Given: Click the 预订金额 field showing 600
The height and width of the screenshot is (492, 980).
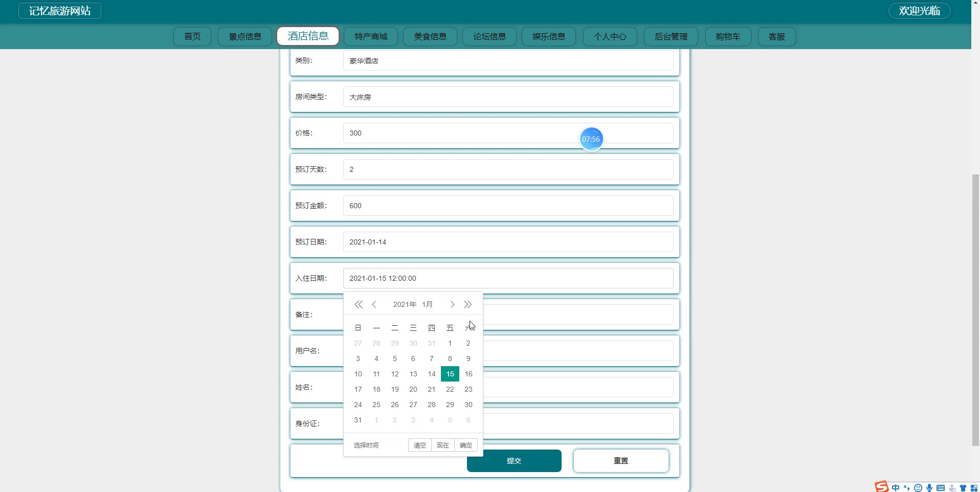Looking at the screenshot, I should click(508, 206).
